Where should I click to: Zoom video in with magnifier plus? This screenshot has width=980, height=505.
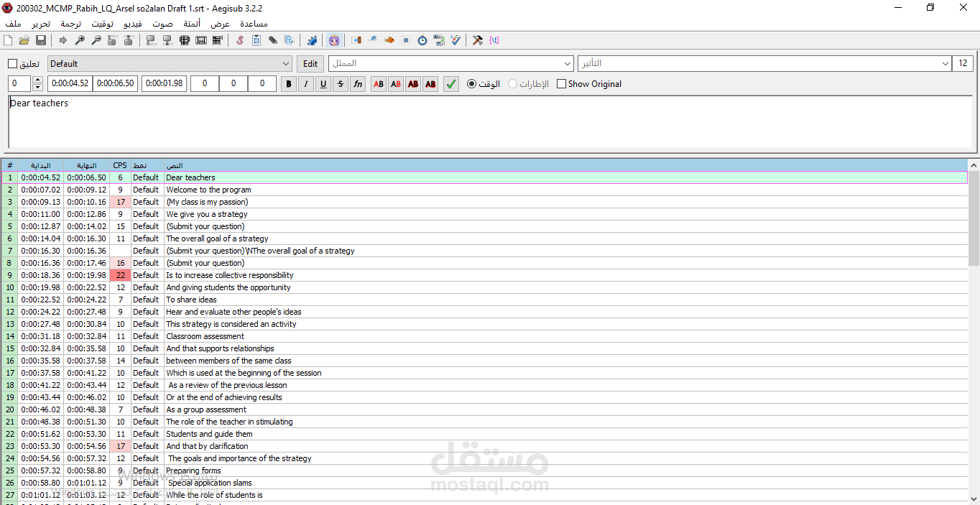80,40
